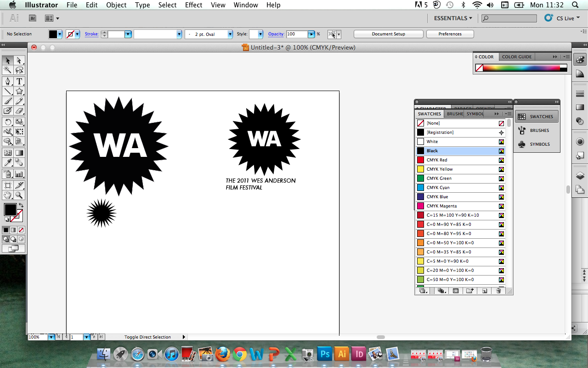The width and height of the screenshot is (588, 368).
Task: Open the Type menu
Action: tap(142, 5)
